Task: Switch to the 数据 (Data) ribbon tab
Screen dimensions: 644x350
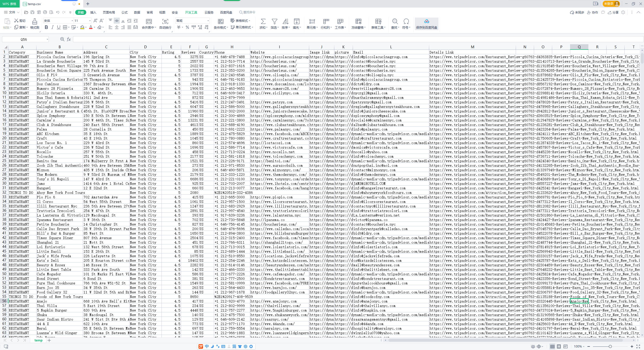Action: (x=137, y=12)
